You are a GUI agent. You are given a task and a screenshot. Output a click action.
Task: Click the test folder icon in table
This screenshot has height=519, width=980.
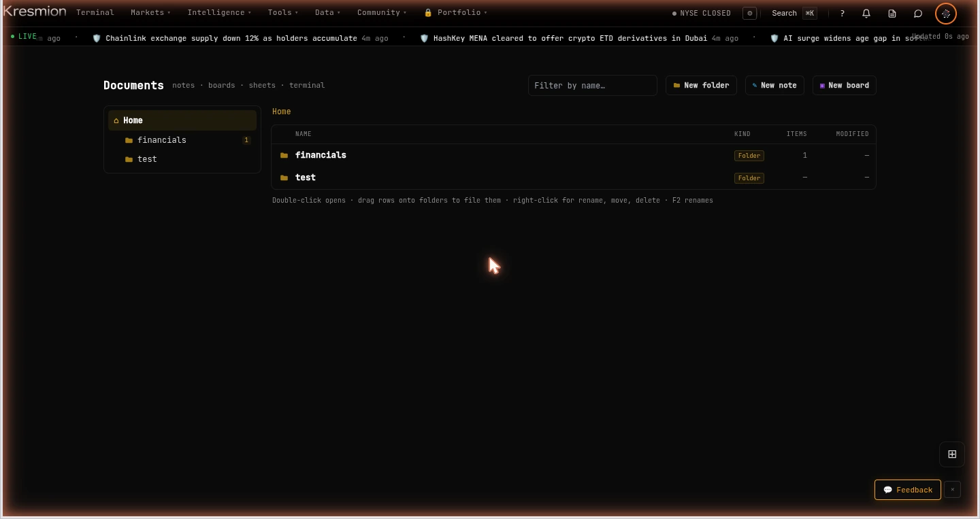[x=284, y=178]
